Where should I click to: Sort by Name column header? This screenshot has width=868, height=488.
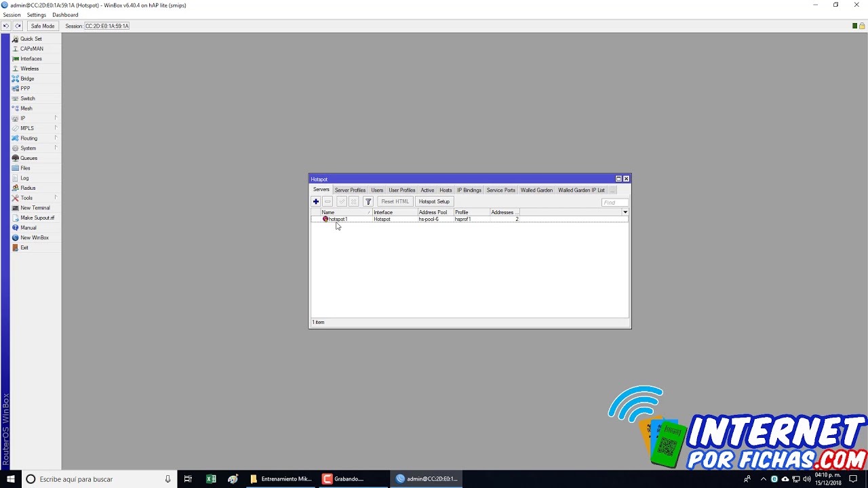pyautogui.click(x=347, y=212)
